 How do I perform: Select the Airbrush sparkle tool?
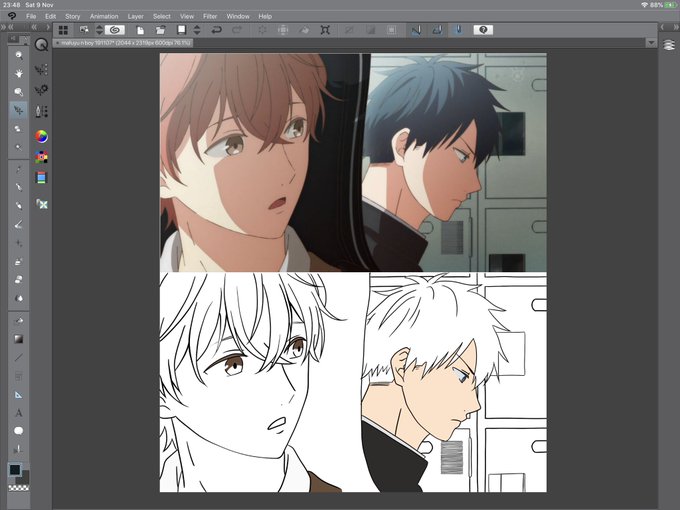tap(19, 243)
